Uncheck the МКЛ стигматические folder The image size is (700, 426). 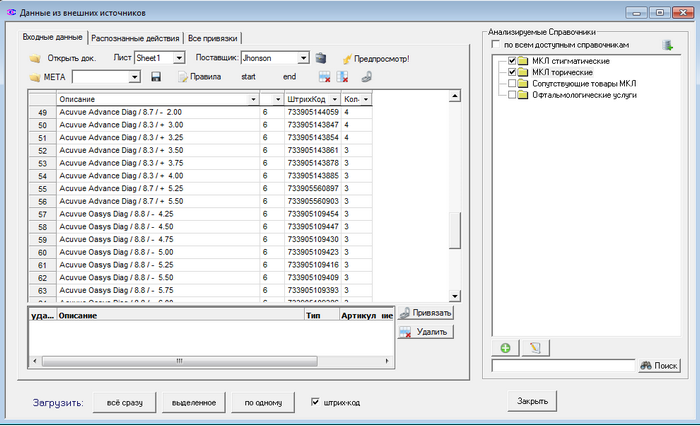(x=513, y=62)
